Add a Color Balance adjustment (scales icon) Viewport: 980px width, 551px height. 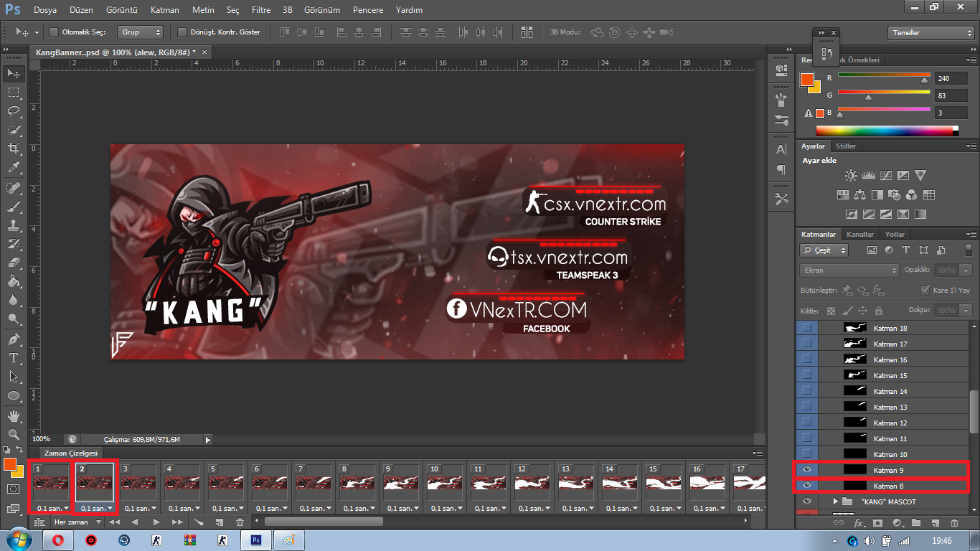[859, 194]
